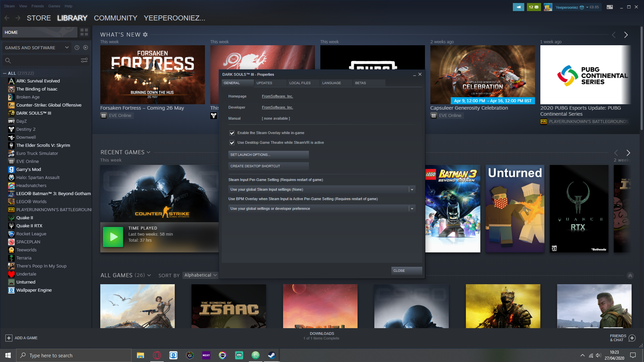Open Friends & Chat icon
The width and height of the screenshot is (644, 362).
tap(632, 338)
